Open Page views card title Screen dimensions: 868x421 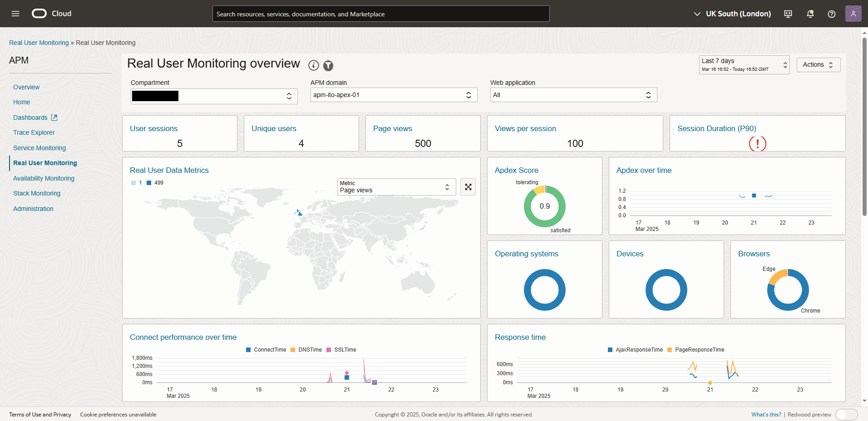pos(393,128)
